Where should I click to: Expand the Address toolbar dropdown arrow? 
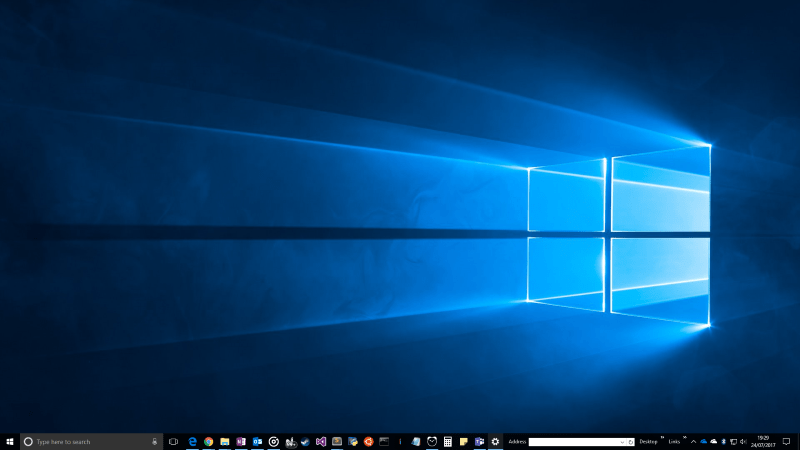(624, 441)
